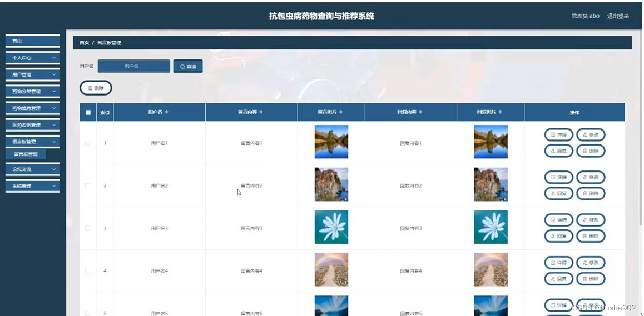Image resolution: width=644 pixels, height=316 pixels.
Task: Open the 留言图片 cliff thumbnail in row 用户名2
Action: pos(331,184)
